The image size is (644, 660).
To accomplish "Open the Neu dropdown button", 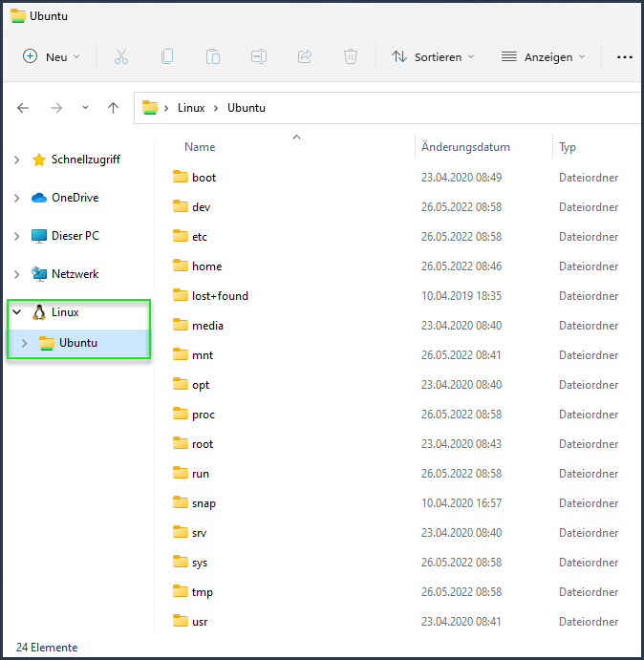I will (x=51, y=56).
